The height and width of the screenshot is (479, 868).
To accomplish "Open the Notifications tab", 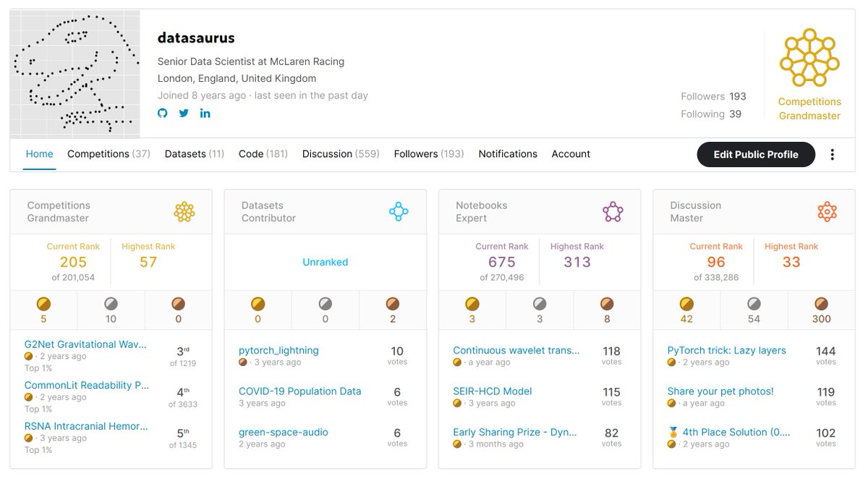I will [x=508, y=154].
